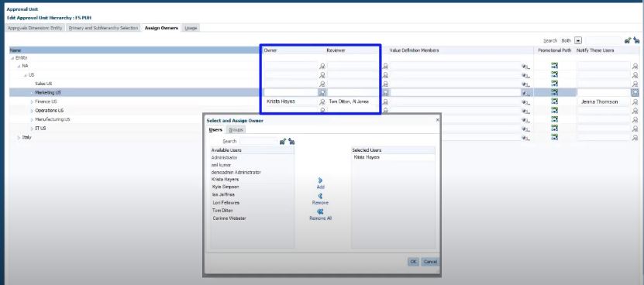
Task: Collapse the Entity tree node
Action: [12, 58]
